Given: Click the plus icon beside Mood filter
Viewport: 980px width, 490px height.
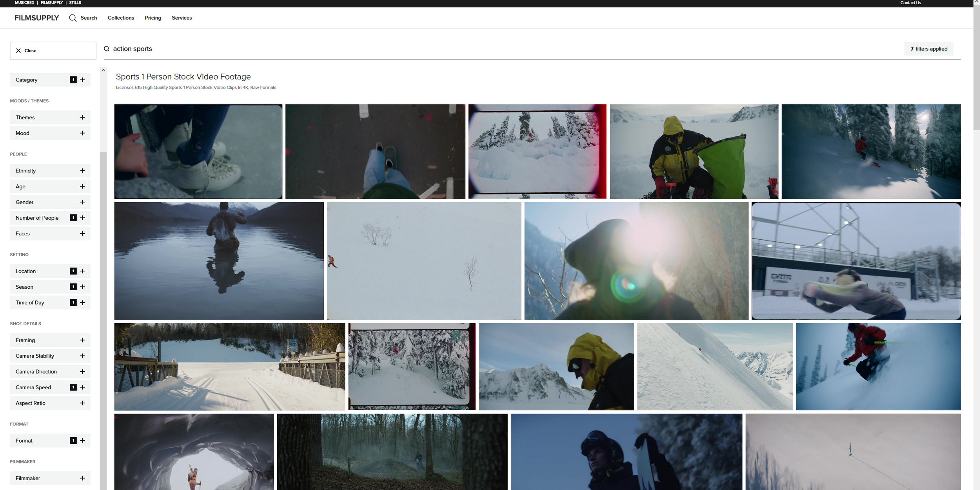Looking at the screenshot, I should (x=82, y=133).
